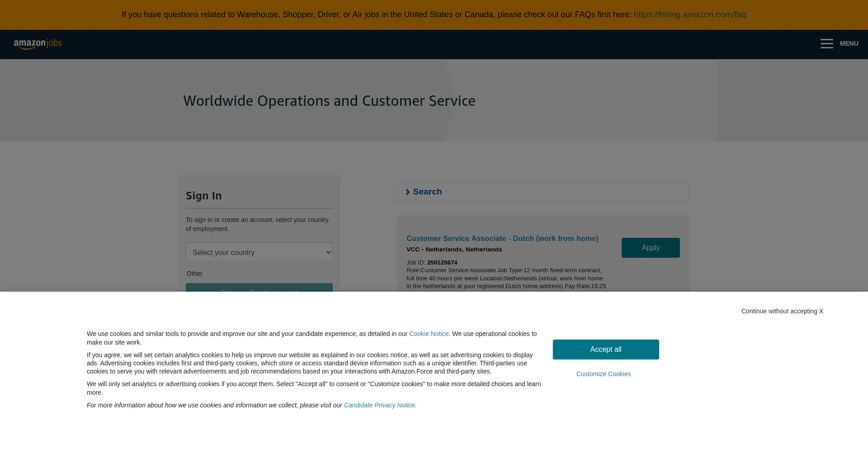Open the hiring.amazon.com FAQ link
Image resolution: width=868 pixels, height=449 pixels.
click(689, 14)
